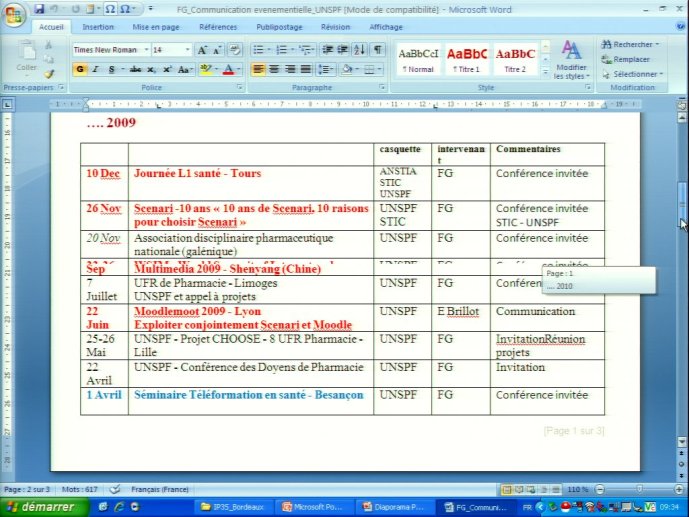689x517 pixels.
Task: Toggle left alignment of paragraph
Action: pyautogui.click(x=258, y=69)
